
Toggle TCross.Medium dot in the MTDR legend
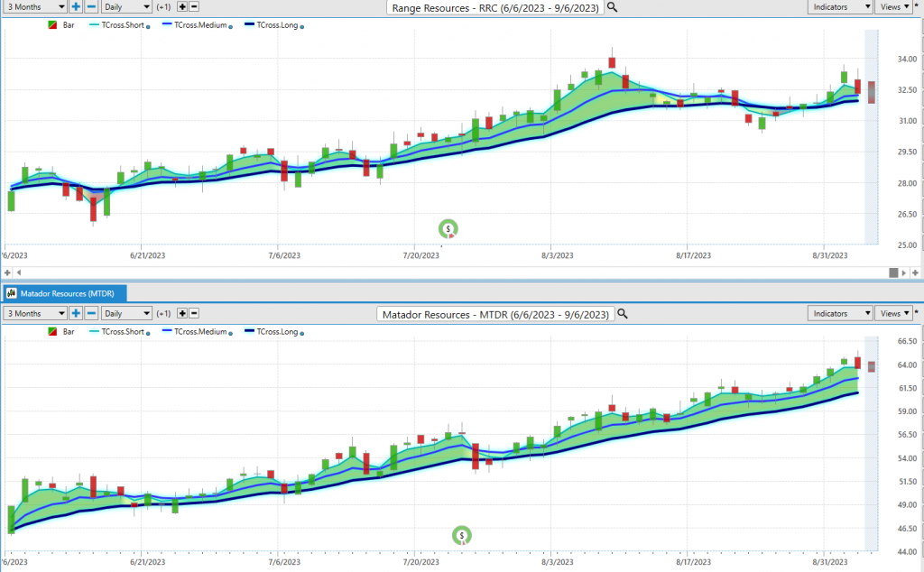click(x=230, y=334)
